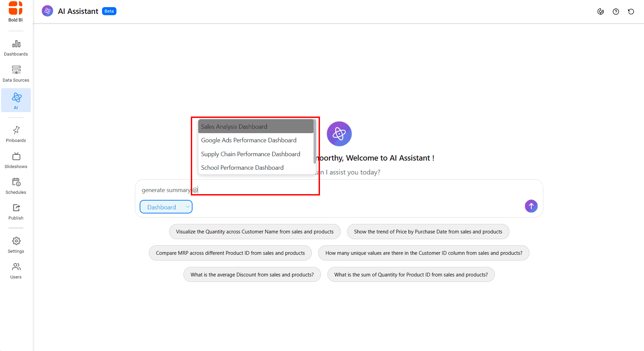Click the 'Welcome to AI Assistant !' heading

(x=390, y=158)
